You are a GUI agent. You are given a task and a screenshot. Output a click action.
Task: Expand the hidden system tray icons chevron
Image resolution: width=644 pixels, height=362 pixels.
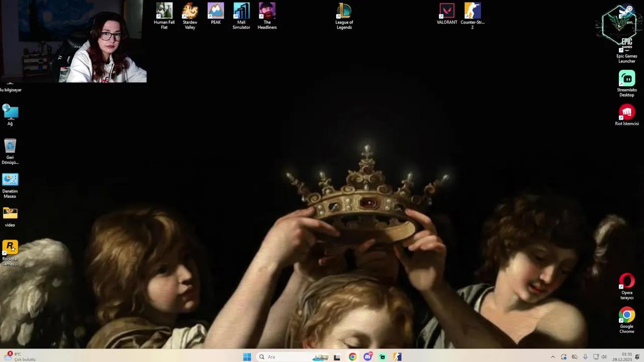pyautogui.click(x=552, y=357)
